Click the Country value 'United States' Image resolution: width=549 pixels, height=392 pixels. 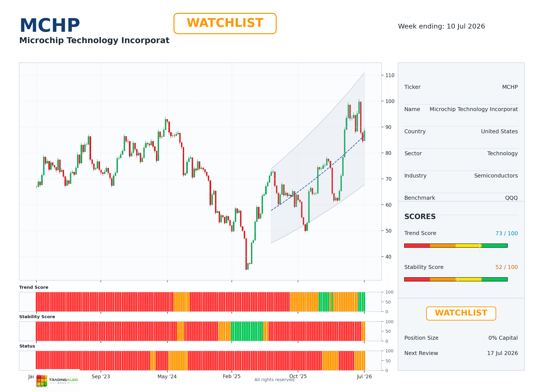coord(499,132)
